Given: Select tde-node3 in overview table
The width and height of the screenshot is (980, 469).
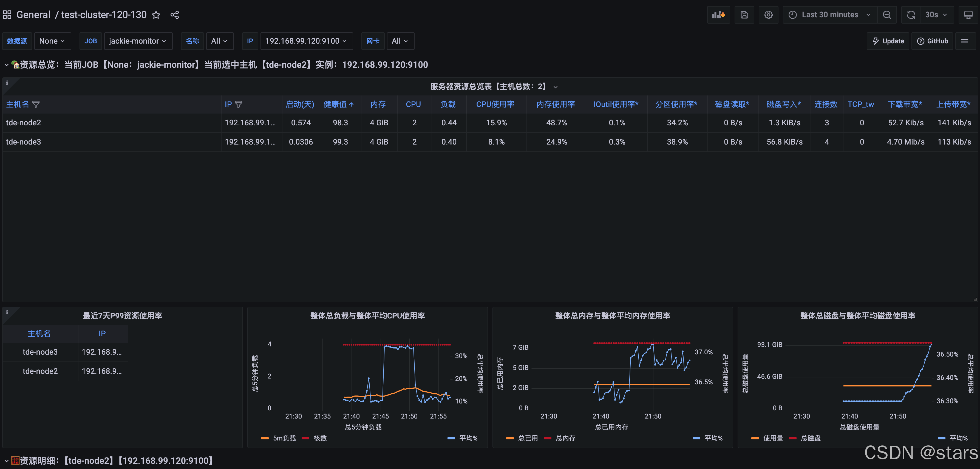Looking at the screenshot, I should pyautogui.click(x=24, y=142).
